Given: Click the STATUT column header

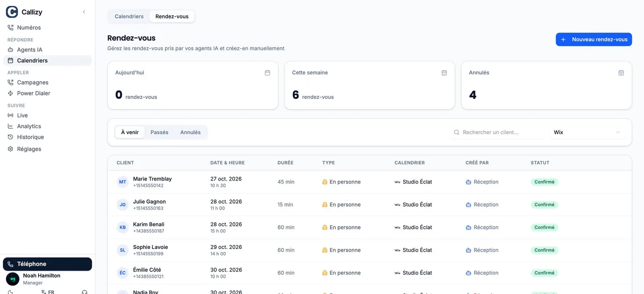Looking at the screenshot, I should 540,163.
